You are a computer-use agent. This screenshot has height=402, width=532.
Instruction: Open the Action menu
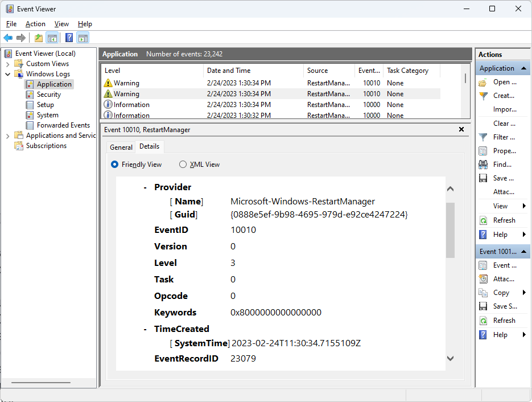35,24
